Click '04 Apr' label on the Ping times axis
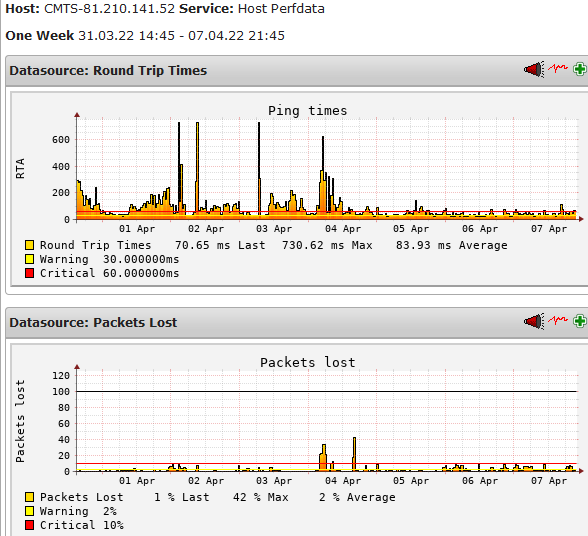The image size is (588, 536). tap(343, 229)
